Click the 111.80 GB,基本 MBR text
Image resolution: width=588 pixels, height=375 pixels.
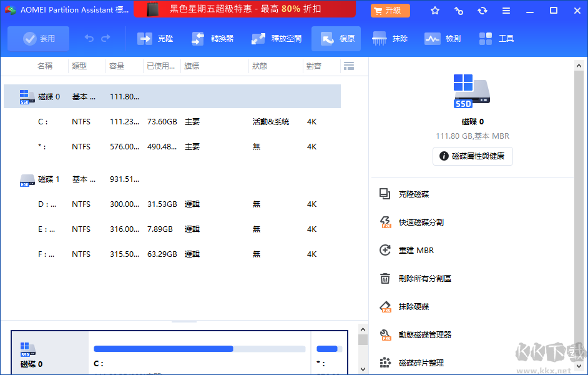473,136
